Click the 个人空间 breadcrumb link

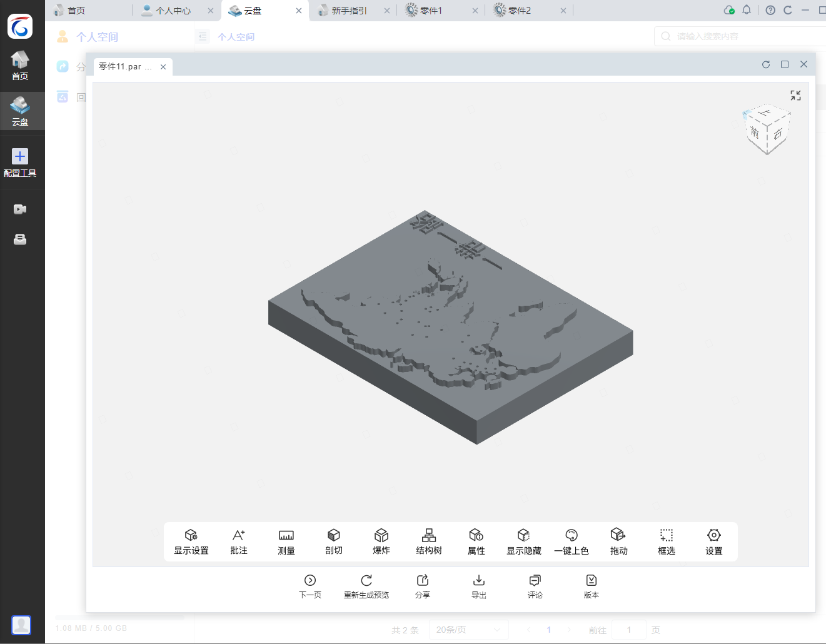(x=236, y=37)
